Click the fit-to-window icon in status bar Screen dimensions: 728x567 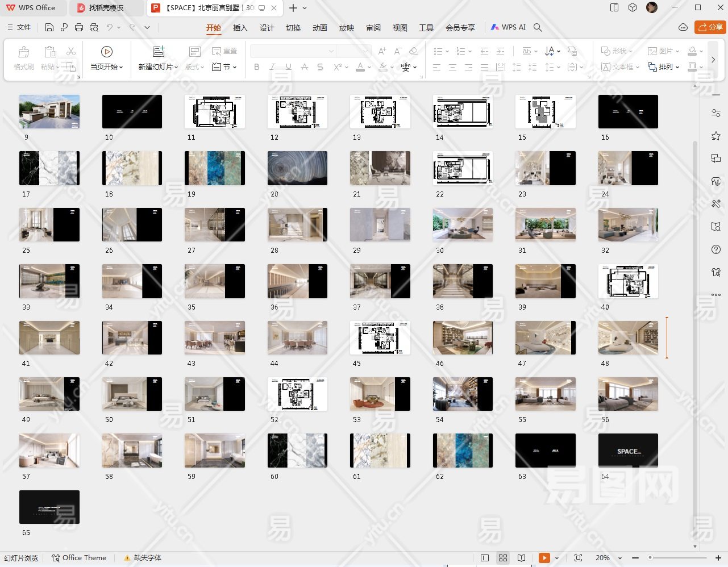coord(578,558)
